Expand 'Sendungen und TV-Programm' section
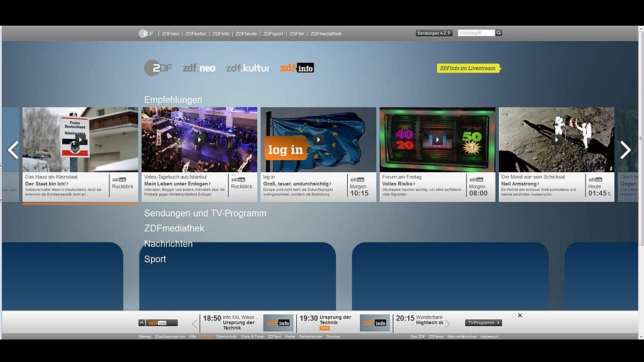 coord(205,213)
